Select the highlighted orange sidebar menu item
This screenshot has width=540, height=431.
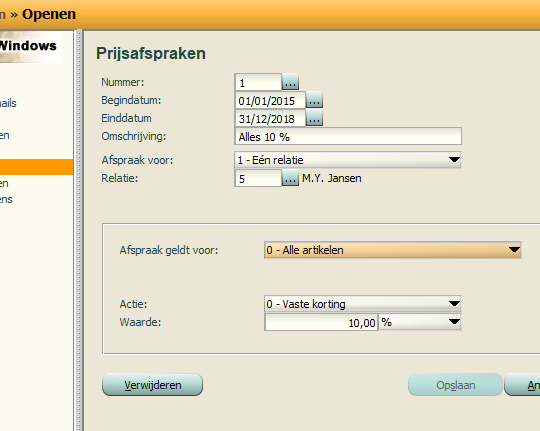pos(37,167)
